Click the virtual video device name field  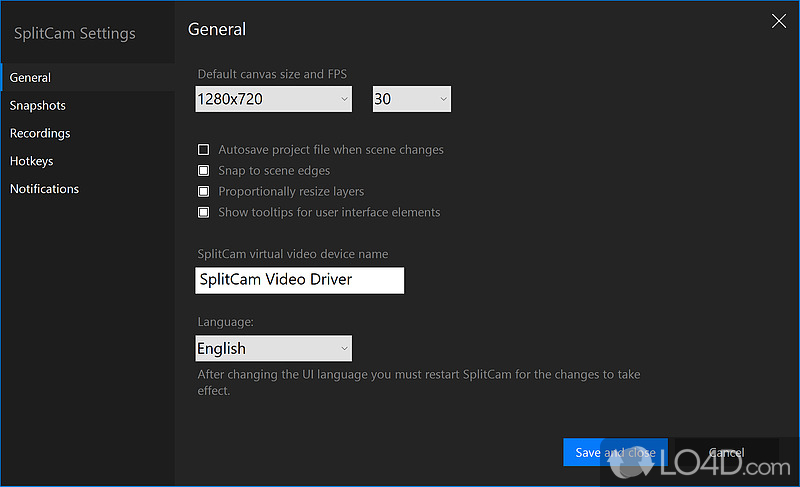coord(299,280)
